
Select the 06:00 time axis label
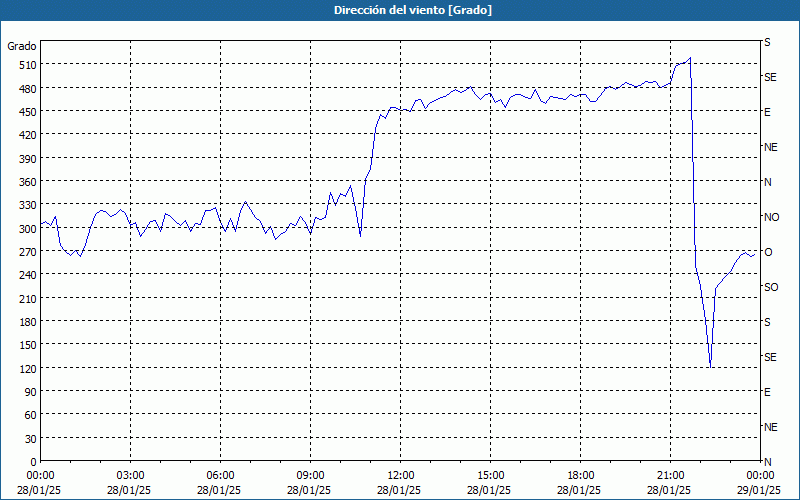click(220, 476)
